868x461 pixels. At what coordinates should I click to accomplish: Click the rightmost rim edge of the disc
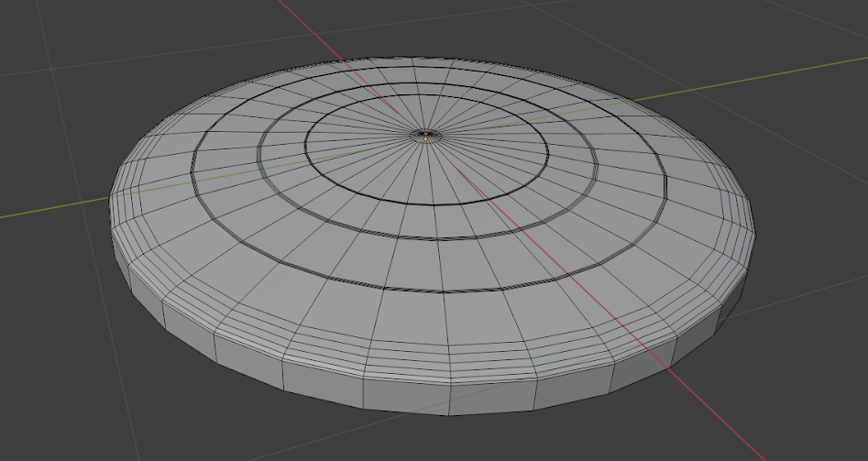tap(756, 229)
